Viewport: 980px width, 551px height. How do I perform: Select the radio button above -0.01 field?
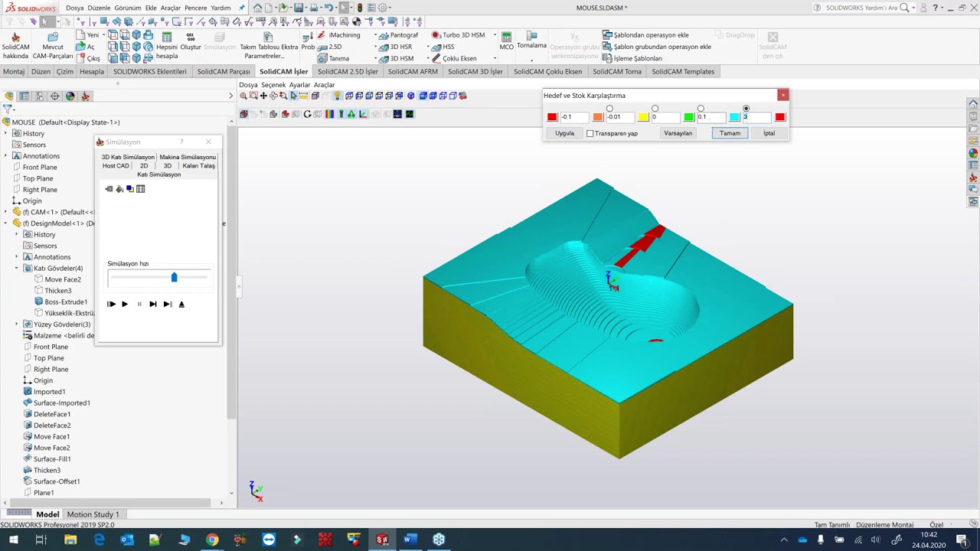pos(610,109)
